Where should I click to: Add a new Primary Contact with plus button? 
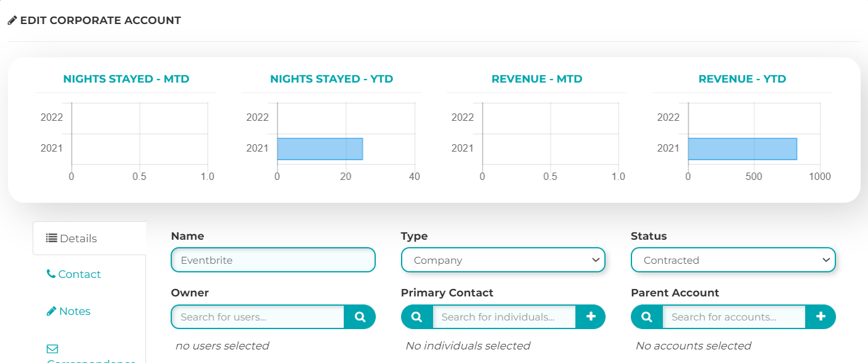point(591,317)
